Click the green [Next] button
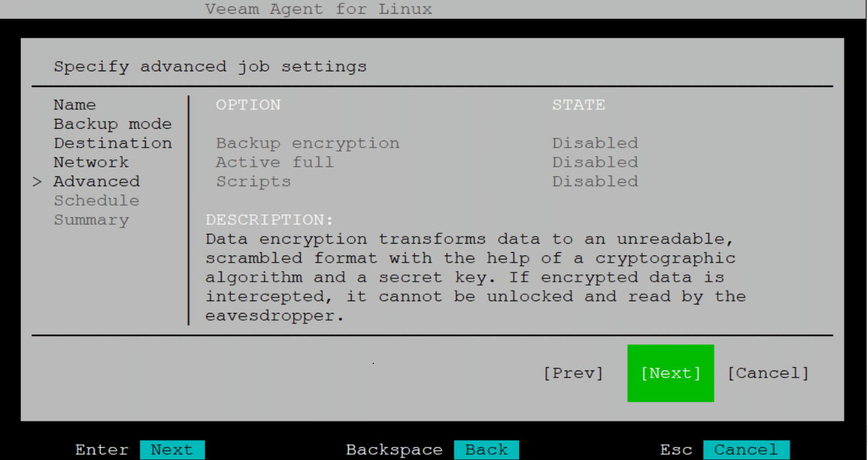This screenshot has width=868, height=460. (x=671, y=373)
